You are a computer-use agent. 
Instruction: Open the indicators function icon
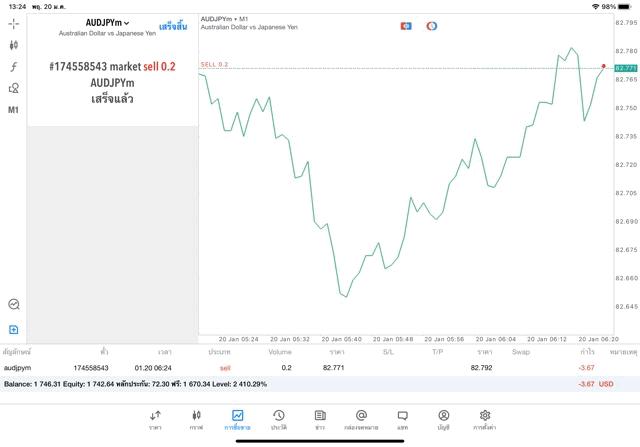click(x=13, y=67)
